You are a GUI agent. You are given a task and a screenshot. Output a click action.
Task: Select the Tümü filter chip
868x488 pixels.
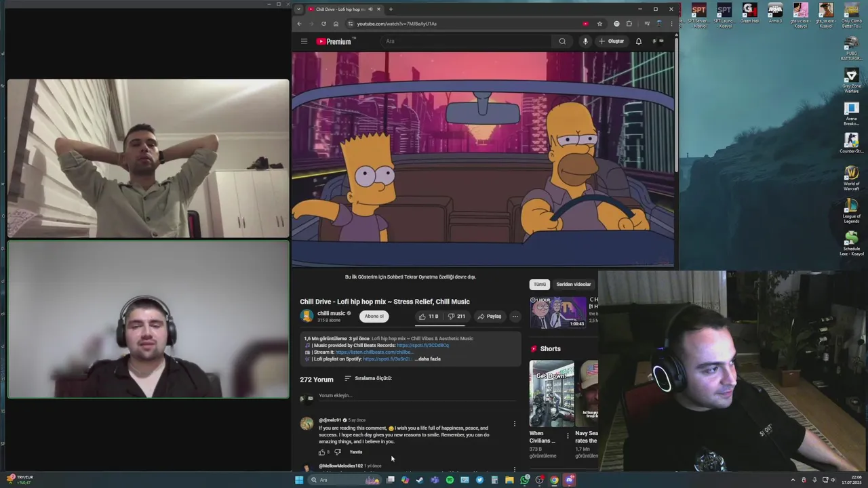(x=539, y=285)
